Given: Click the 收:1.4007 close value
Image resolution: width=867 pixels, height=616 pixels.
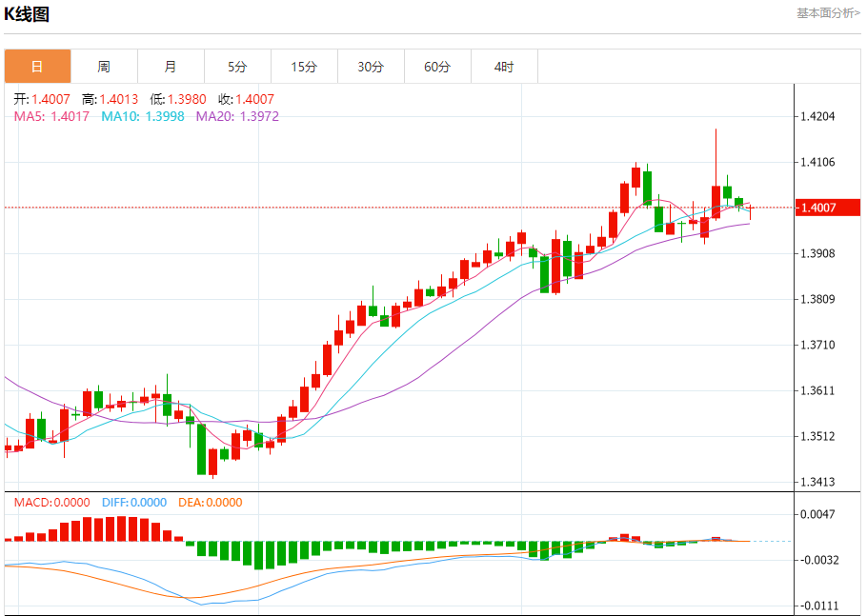Looking at the screenshot, I should [246, 99].
